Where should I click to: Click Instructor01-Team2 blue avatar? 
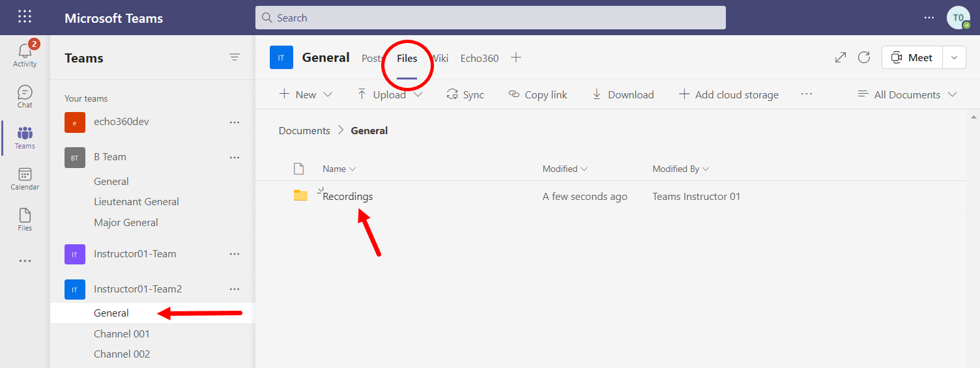tap(75, 289)
